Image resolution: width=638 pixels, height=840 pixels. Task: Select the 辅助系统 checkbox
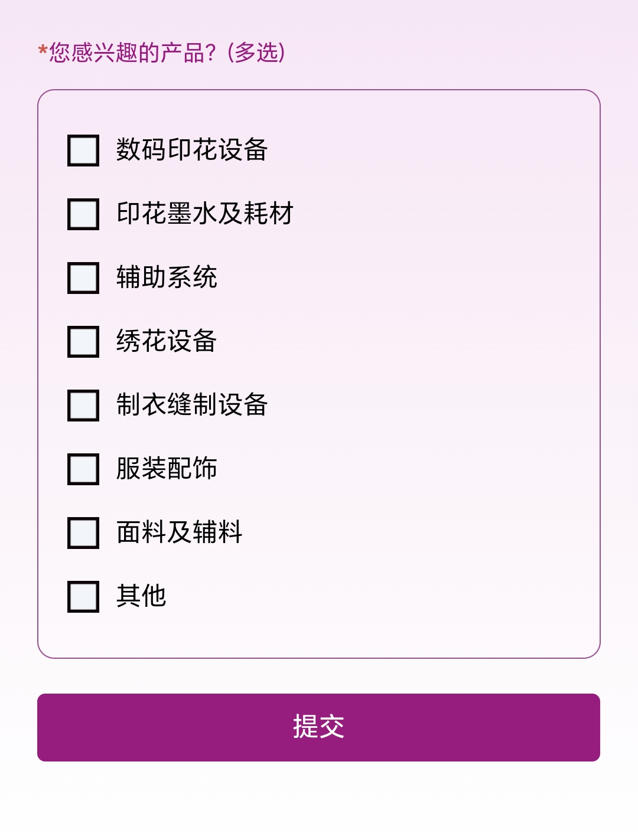[x=83, y=278]
